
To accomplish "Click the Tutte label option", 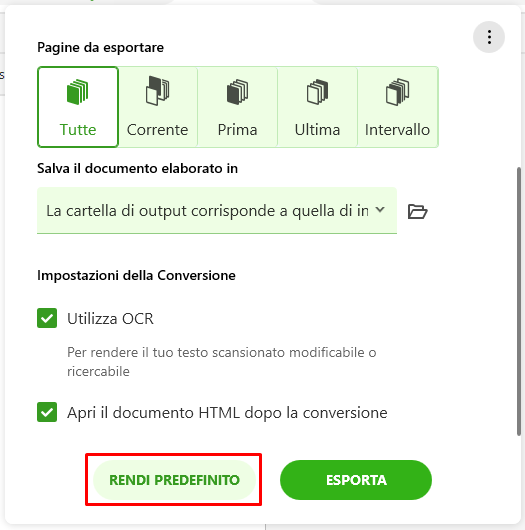I will (x=78, y=130).
